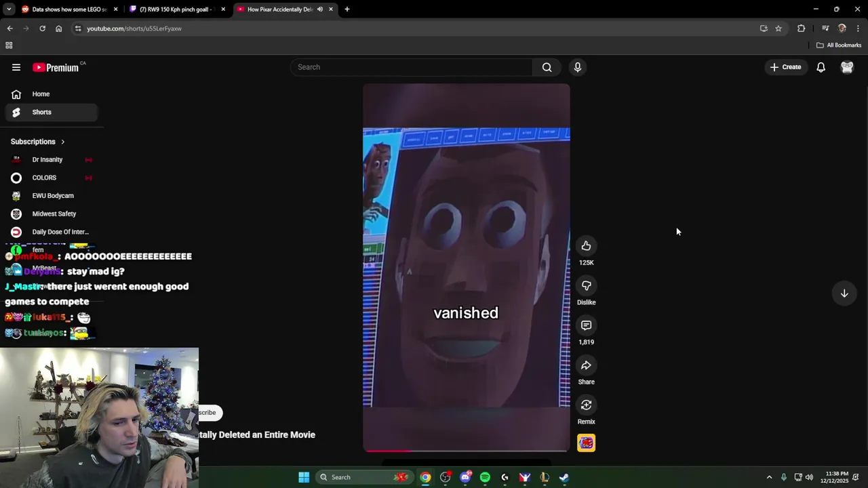Mute the Pixar tab's audio speaker icon

320,9
